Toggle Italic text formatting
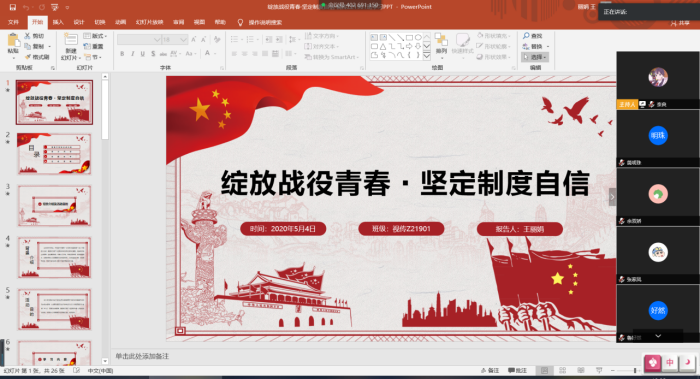Viewport: 700px width, 379px height. pos(132,54)
